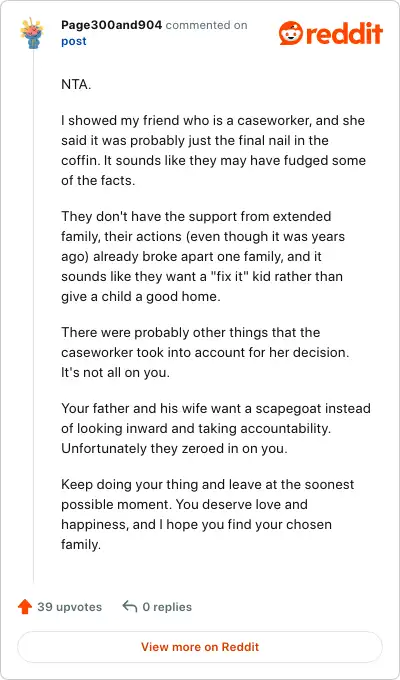Click the reply arrow icon
The width and height of the screenshot is (400, 680).
129,606
